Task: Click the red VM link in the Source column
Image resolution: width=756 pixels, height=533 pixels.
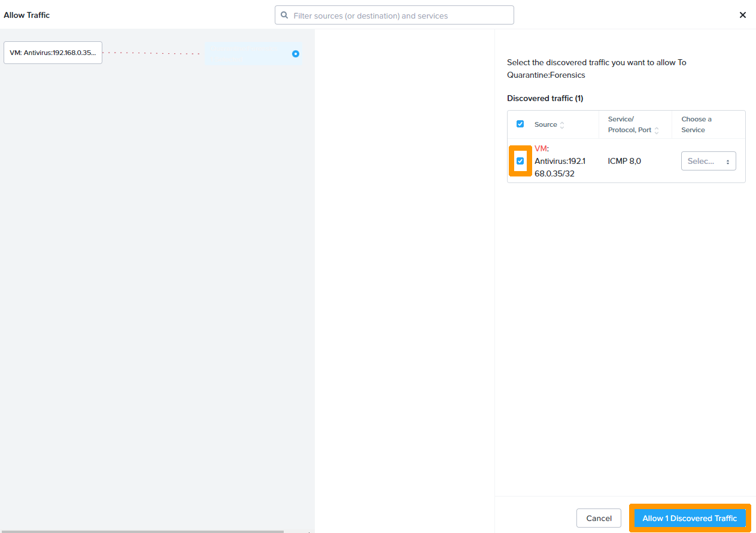Action: pyautogui.click(x=541, y=148)
